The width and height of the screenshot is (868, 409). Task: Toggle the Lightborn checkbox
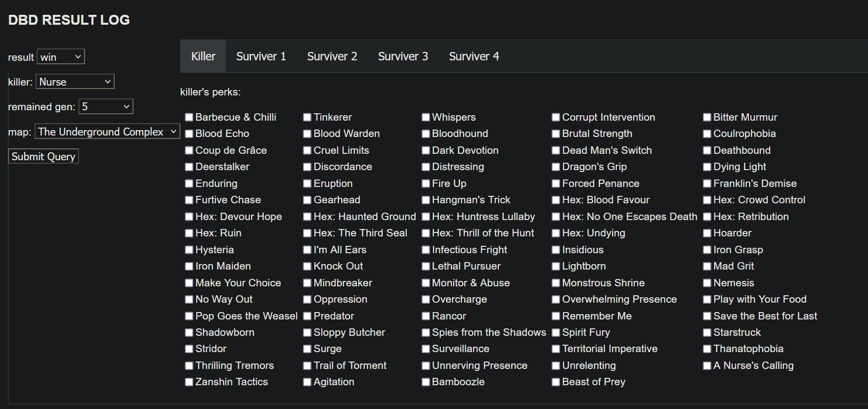pos(556,266)
